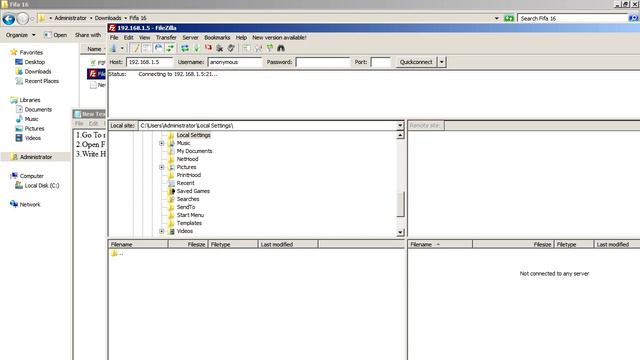Expand the Music folder in local tree
640x360 pixels.
[x=162, y=143]
